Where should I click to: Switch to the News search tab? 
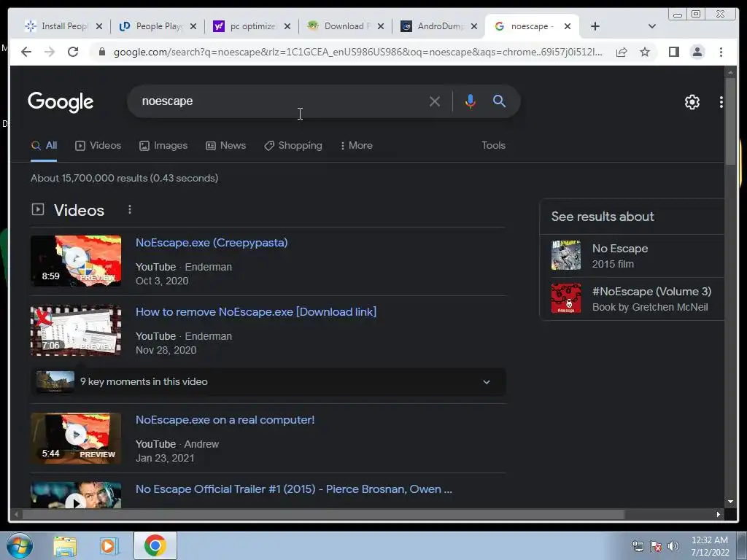pyautogui.click(x=226, y=146)
